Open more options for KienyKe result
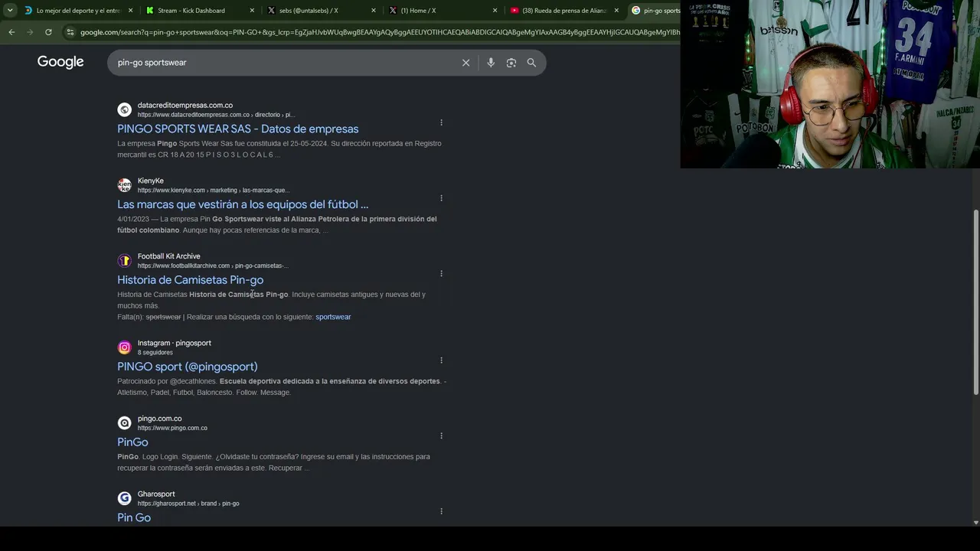 coord(441,198)
